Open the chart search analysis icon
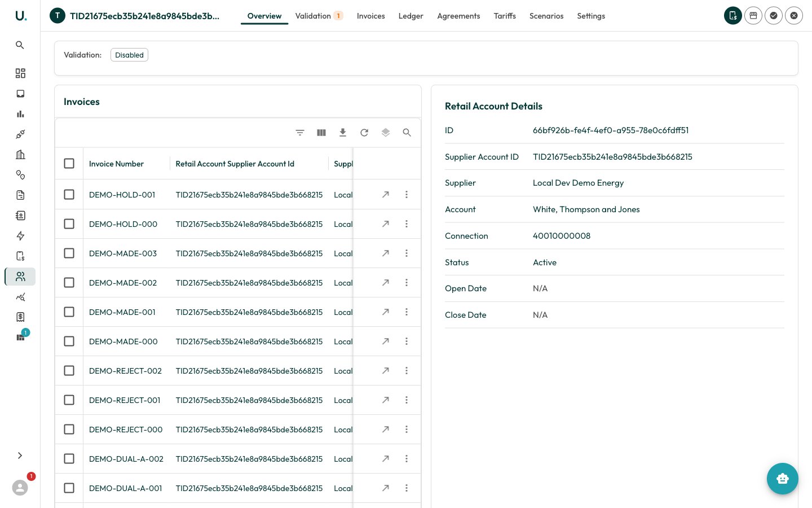812x508 pixels. (20, 297)
